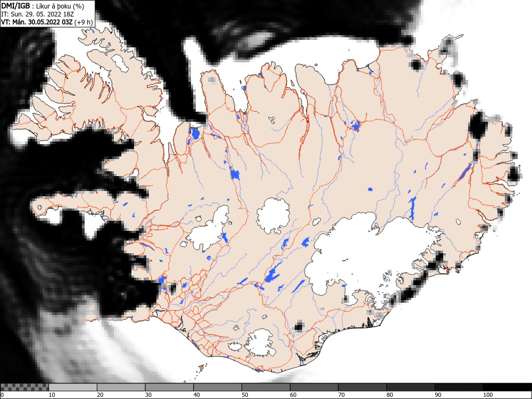Click the 'IT: Sun. 29. 05. 2022 18Z' line

pyautogui.click(x=37, y=14)
